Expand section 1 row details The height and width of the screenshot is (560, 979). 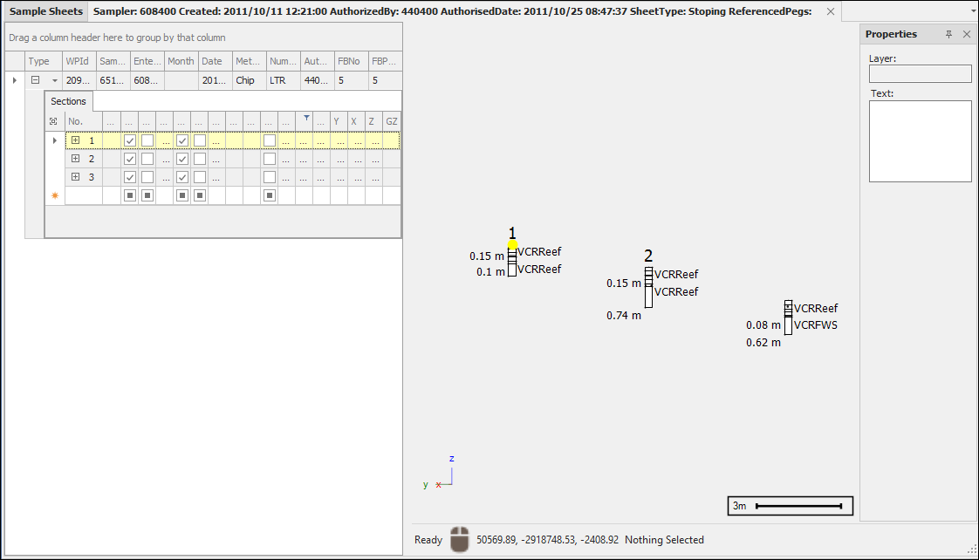pyautogui.click(x=76, y=140)
